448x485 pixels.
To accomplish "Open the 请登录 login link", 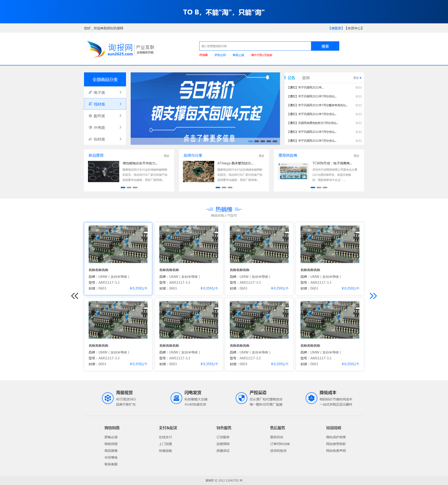I will pyautogui.click(x=336, y=28).
